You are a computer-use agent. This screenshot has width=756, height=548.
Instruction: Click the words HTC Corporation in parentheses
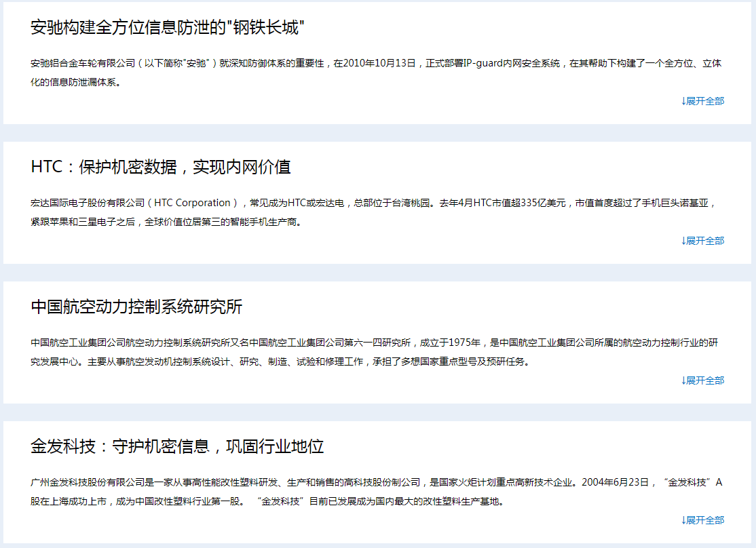coord(193,203)
